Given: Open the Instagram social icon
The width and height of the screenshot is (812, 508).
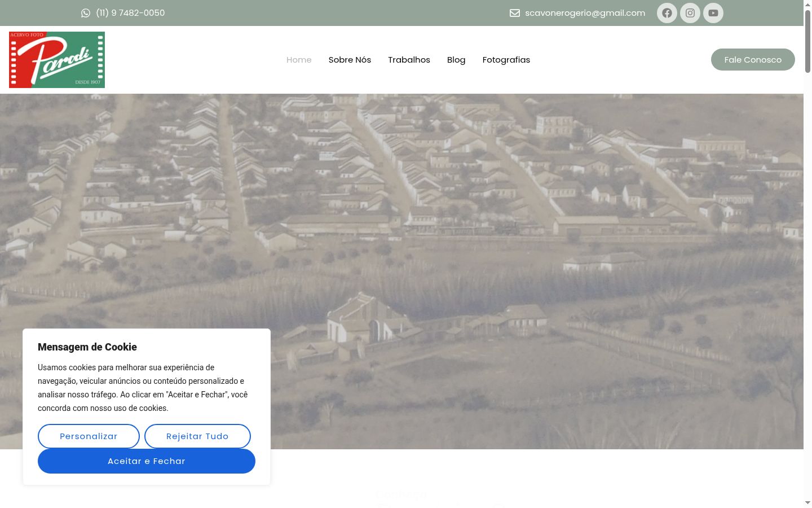Looking at the screenshot, I should [690, 13].
